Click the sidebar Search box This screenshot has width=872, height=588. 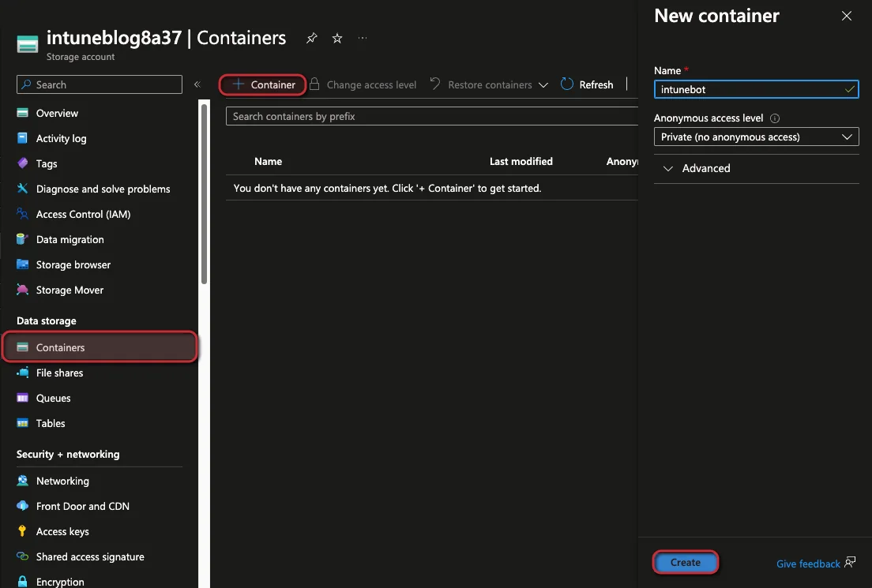coord(100,84)
